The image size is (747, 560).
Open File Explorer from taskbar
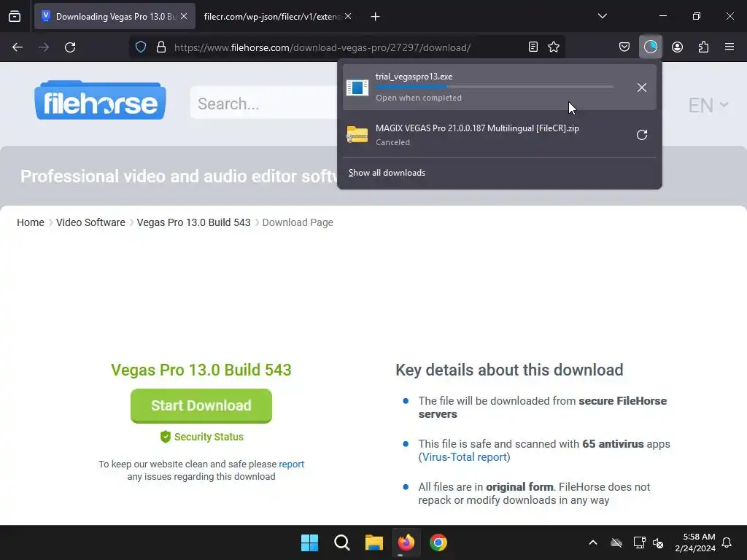374,542
